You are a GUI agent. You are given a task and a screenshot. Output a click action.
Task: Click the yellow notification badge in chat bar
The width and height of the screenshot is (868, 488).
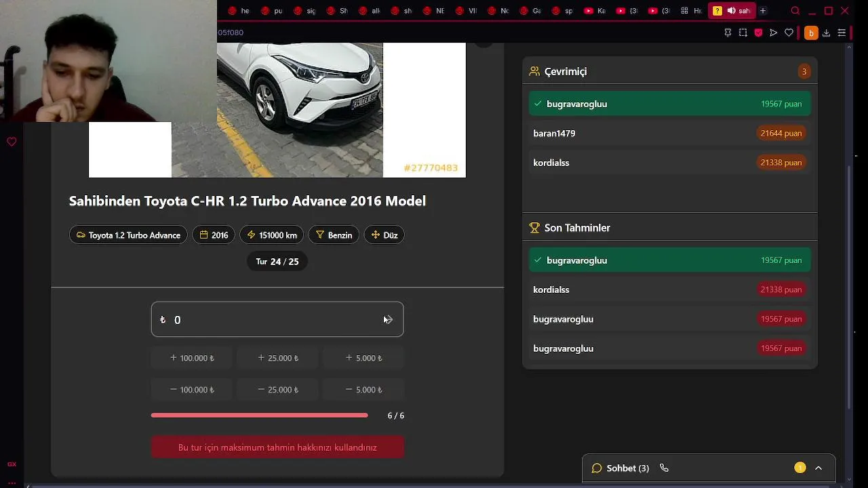click(x=800, y=468)
